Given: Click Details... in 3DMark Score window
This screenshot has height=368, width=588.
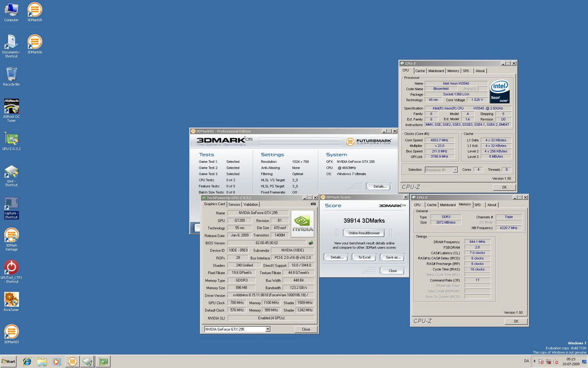Looking at the screenshot, I should point(337,257).
